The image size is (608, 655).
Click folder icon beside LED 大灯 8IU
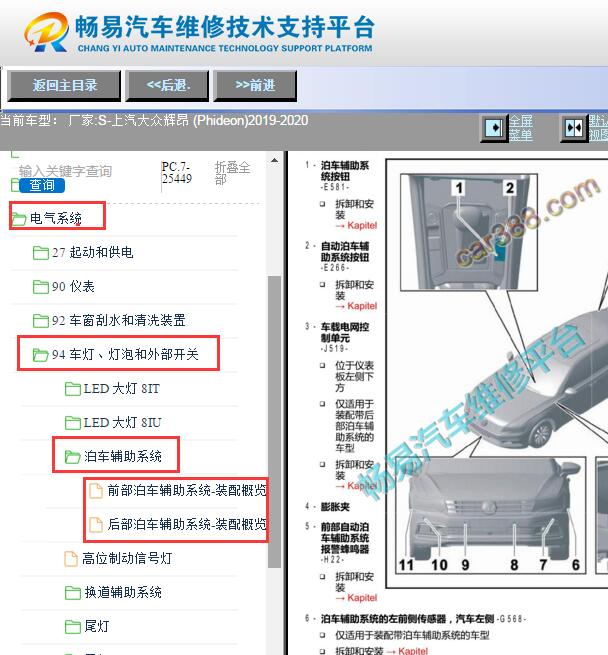[73, 423]
